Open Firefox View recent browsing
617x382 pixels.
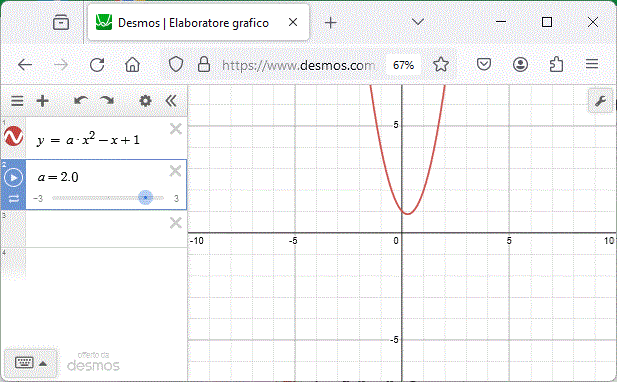[x=61, y=22]
